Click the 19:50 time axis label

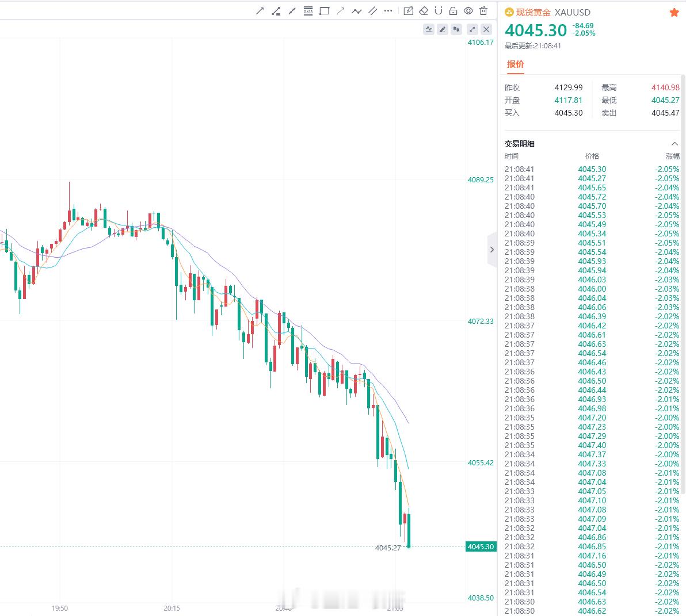click(60, 608)
